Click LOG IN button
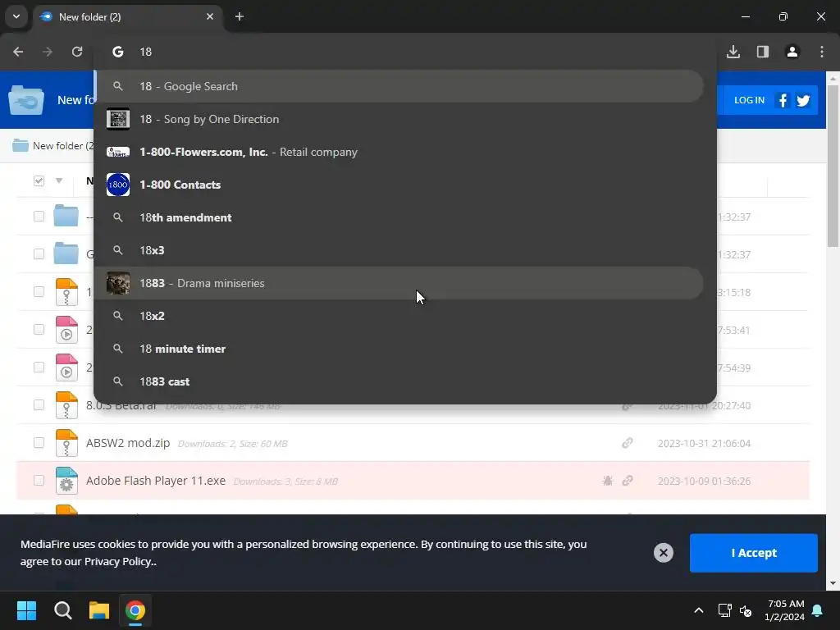Image resolution: width=840 pixels, height=630 pixels. point(749,100)
